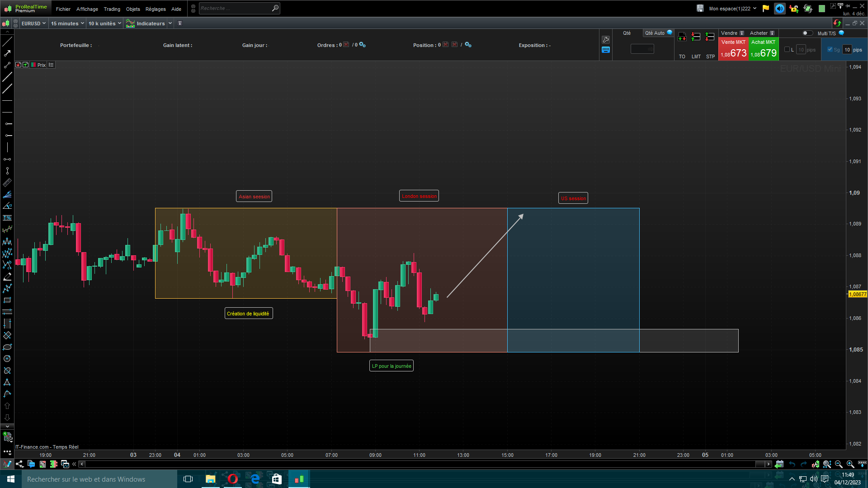Toggle the Multi T/S switch
This screenshot has width=868, height=488.
coord(807,33)
